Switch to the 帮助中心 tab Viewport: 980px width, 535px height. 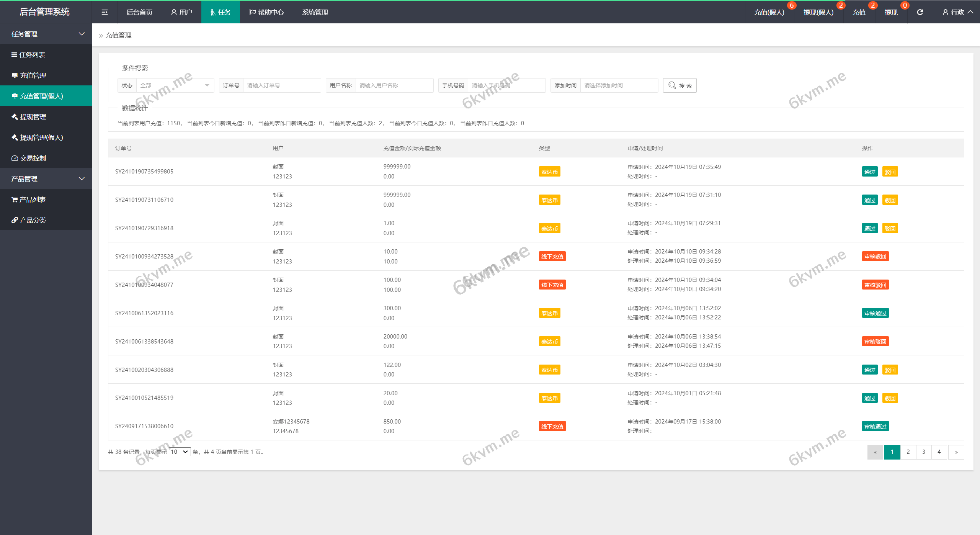click(267, 12)
